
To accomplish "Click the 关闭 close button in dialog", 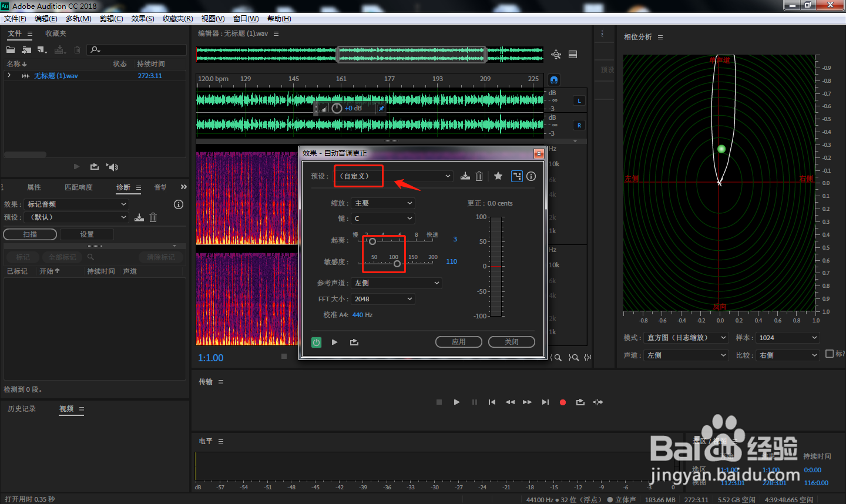I will [512, 342].
